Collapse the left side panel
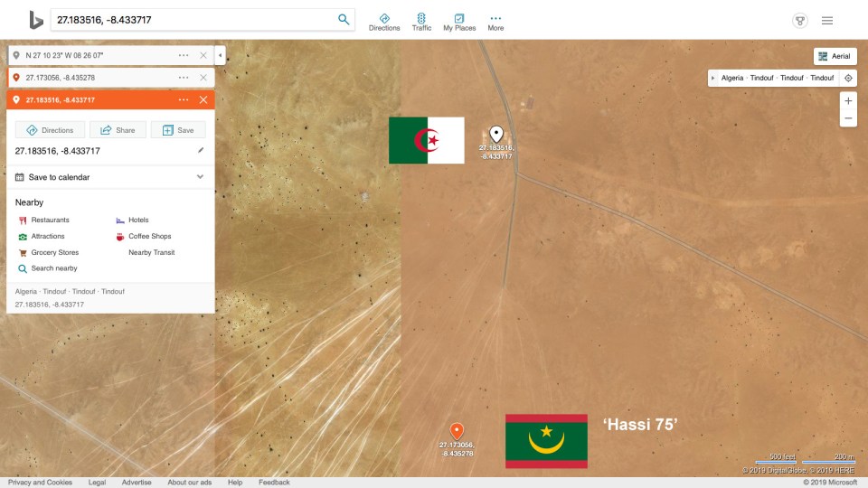868x488 pixels. click(220, 56)
